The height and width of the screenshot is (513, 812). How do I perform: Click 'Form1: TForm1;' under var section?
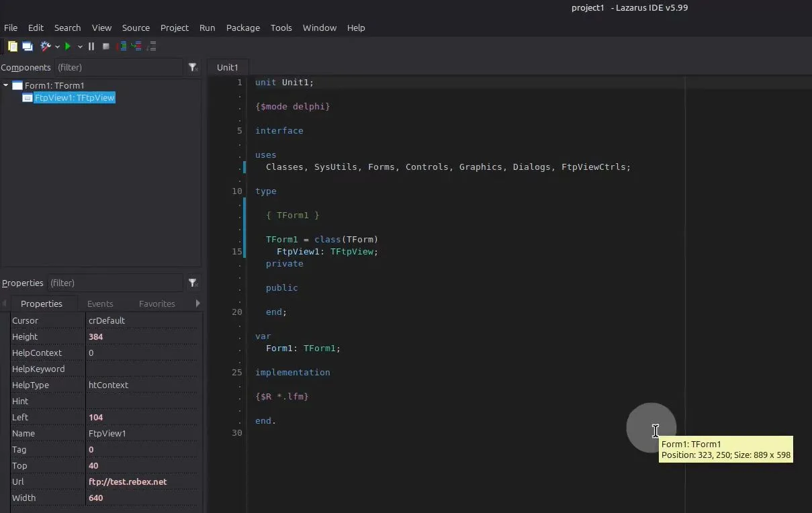[x=304, y=348]
